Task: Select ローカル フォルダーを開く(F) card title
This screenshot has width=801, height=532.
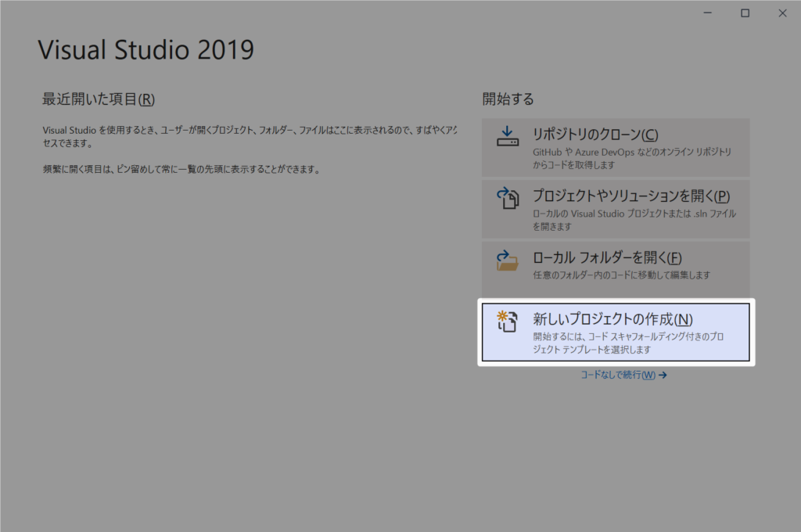Action: 607,257
